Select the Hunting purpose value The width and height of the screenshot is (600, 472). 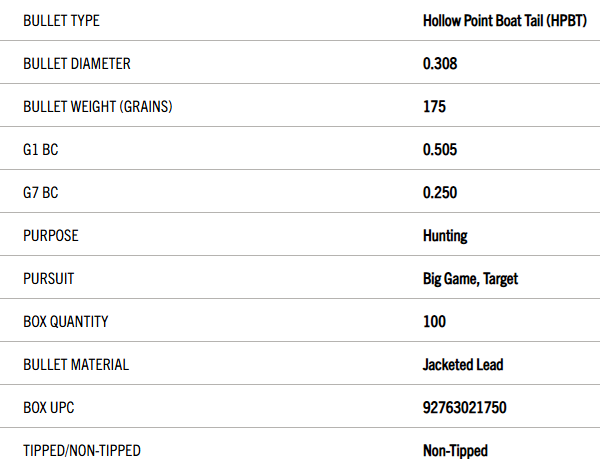point(445,236)
